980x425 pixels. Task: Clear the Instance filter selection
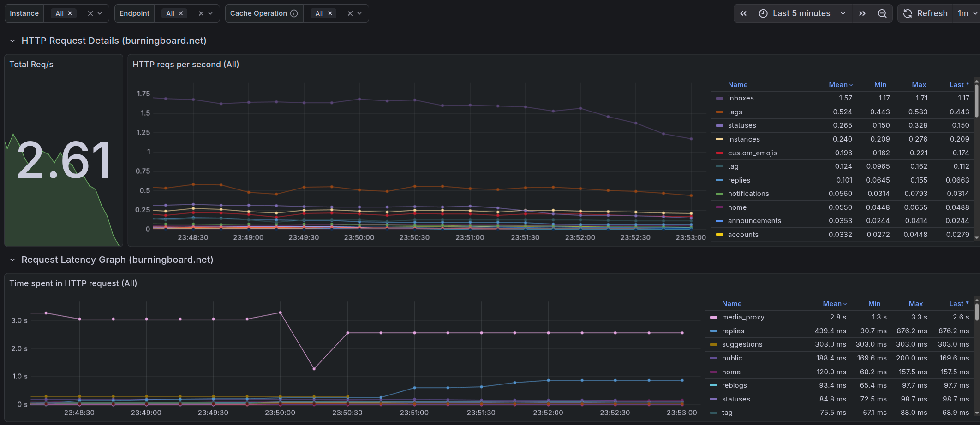[90, 13]
